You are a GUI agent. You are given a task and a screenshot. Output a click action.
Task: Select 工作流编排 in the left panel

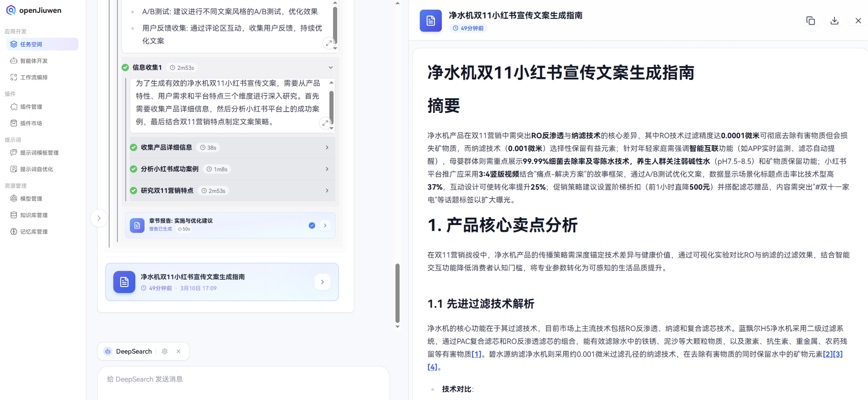click(x=34, y=77)
